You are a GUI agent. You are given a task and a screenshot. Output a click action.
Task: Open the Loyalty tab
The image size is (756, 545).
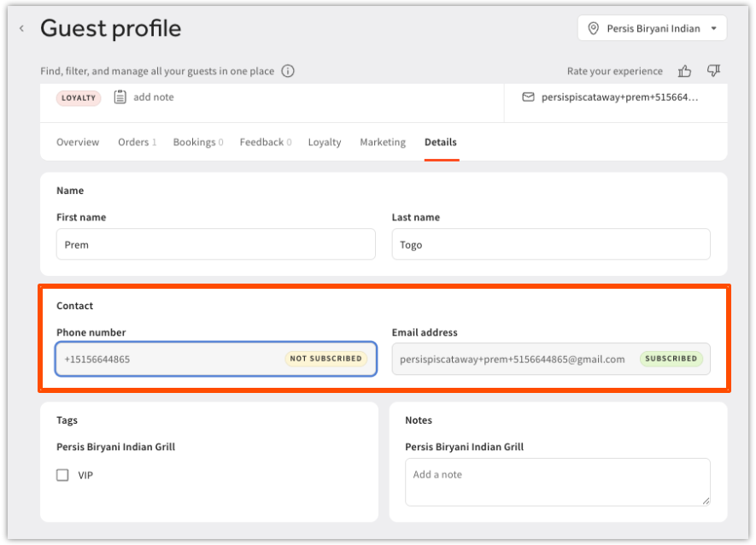click(x=325, y=143)
